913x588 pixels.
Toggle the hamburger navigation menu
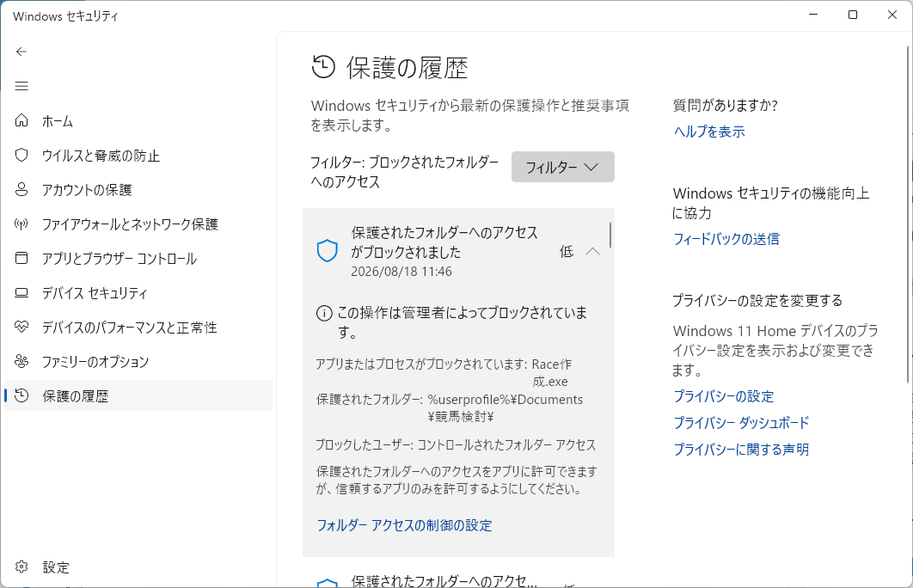(21, 86)
